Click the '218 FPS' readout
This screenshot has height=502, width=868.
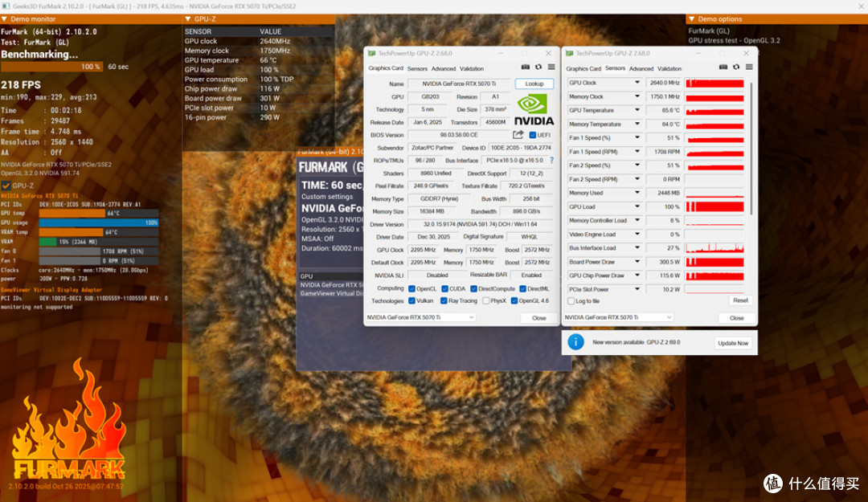point(20,84)
